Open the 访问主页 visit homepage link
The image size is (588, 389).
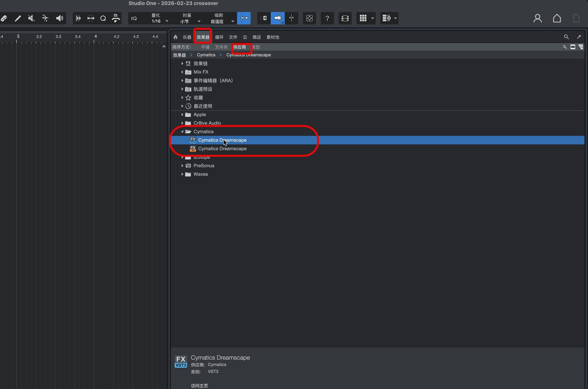point(199,386)
